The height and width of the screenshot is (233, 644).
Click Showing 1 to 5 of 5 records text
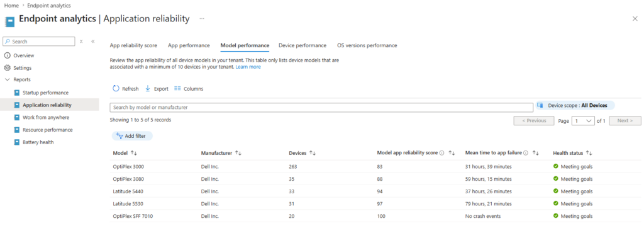point(140,120)
